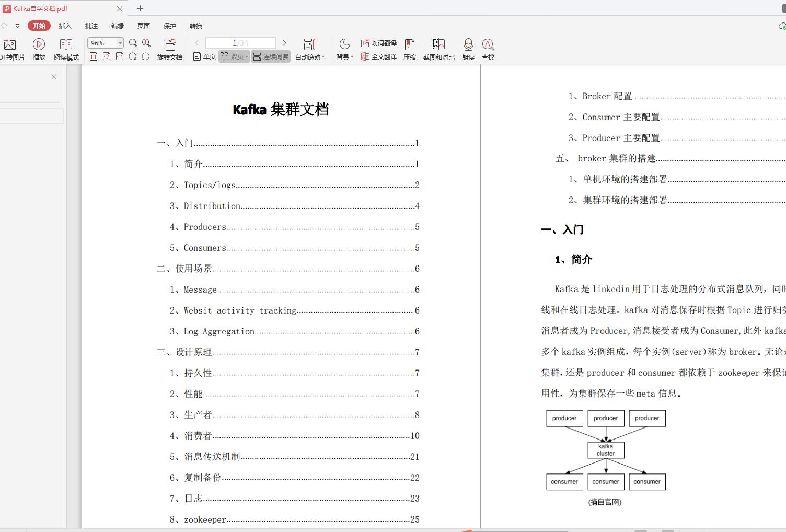The image size is (786, 532).
Task: Open the 保护 ribbon tab
Action: (170, 26)
